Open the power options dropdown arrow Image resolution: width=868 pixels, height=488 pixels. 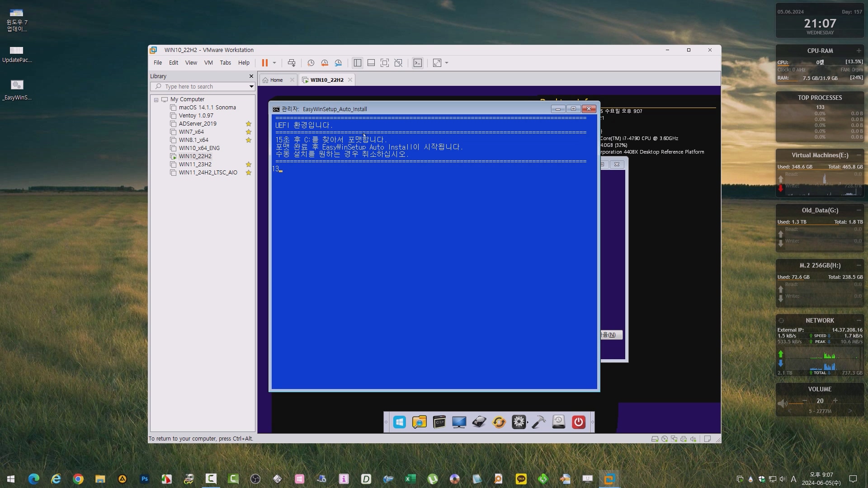(274, 63)
